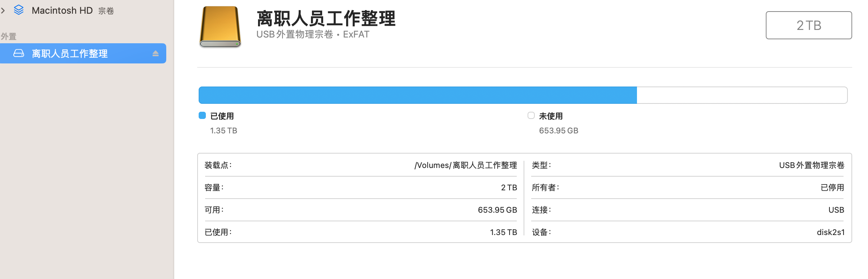Click the 离职人员工作整理 volume title heading
This screenshot has height=279, width=868.
click(x=326, y=18)
